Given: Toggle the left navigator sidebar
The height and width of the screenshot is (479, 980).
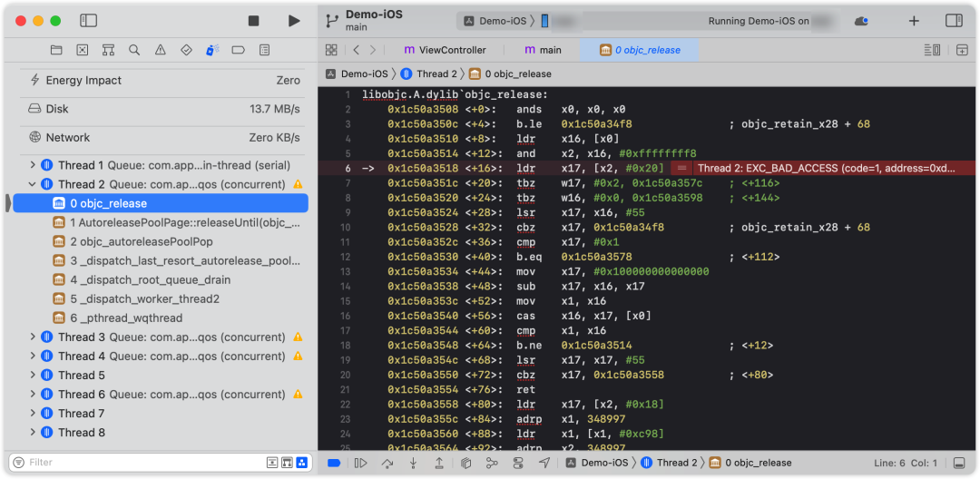Looking at the screenshot, I should (88, 21).
